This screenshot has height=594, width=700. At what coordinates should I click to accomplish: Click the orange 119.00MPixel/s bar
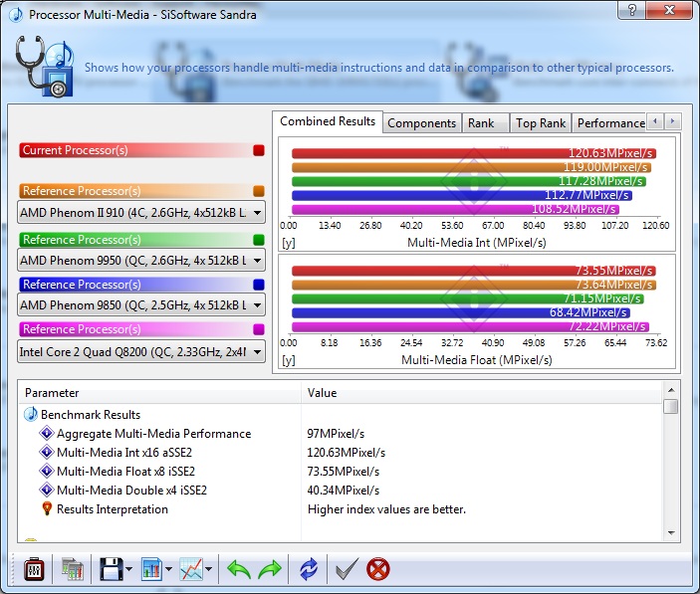pyautogui.click(x=471, y=167)
